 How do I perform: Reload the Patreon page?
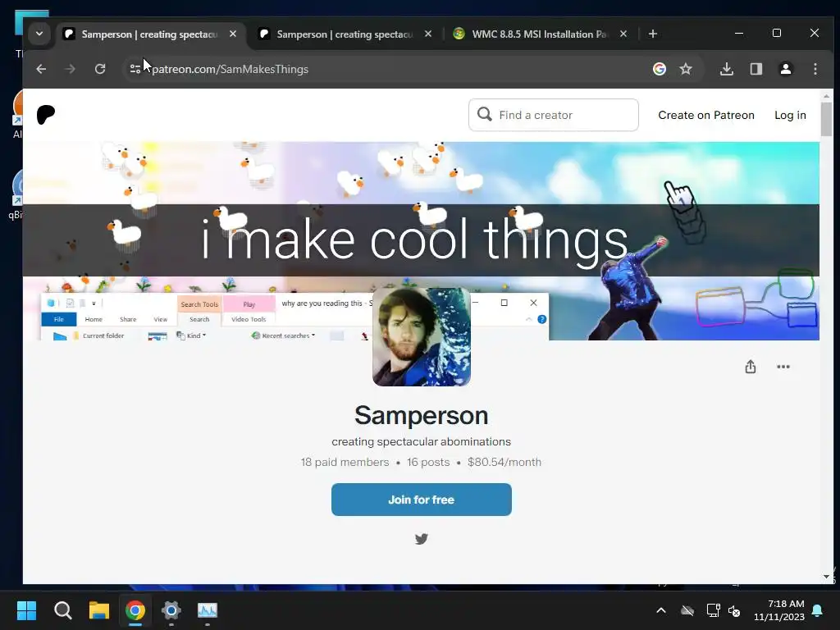pos(100,69)
